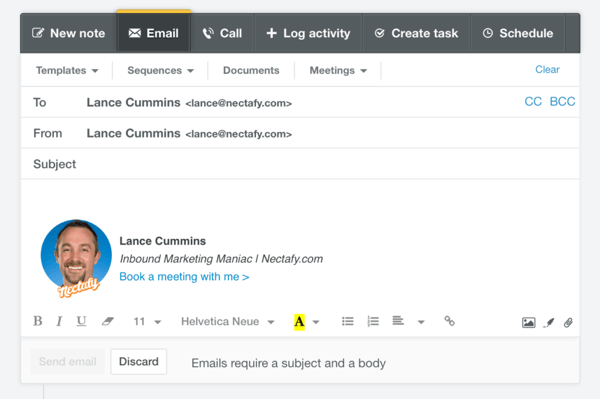
Task: Insert a hyperlink with the link icon
Action: click(x=449, y=321)
